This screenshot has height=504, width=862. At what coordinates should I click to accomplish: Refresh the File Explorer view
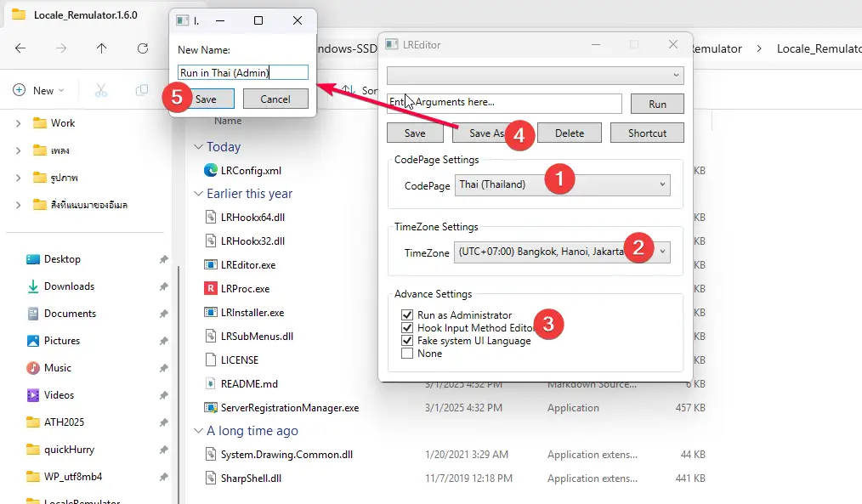click(142, 48)
